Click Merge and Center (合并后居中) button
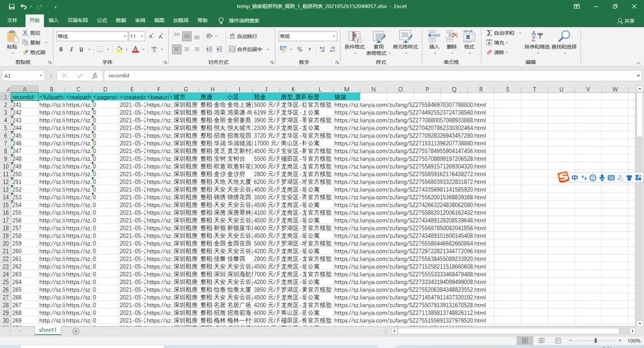This screenshot has height=348, width=644. pos(246,49)
